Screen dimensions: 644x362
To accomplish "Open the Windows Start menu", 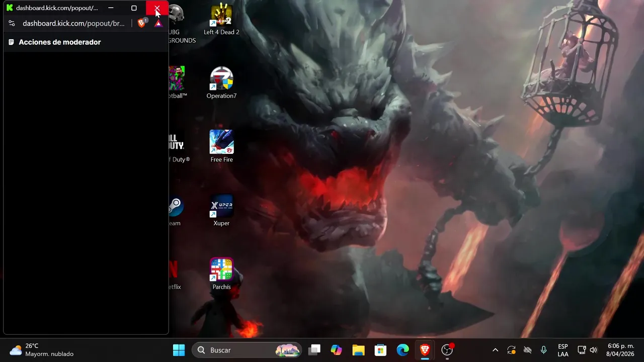I will tap(179, 350).
